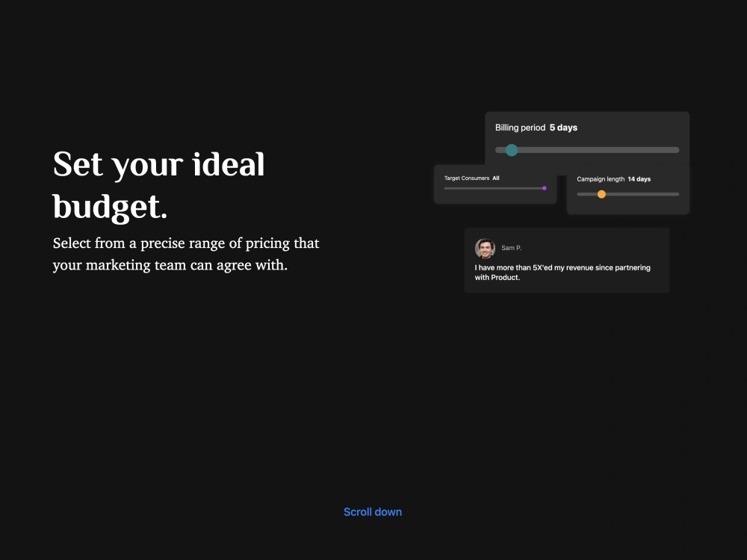Screen dimensions: 747x560
Task: Click the "Campaign length" label
Action: [601, 179]
